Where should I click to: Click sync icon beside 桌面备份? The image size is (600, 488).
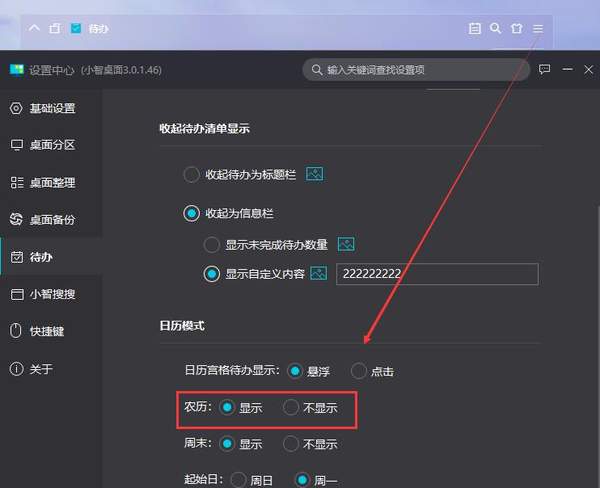coord(16,219)
